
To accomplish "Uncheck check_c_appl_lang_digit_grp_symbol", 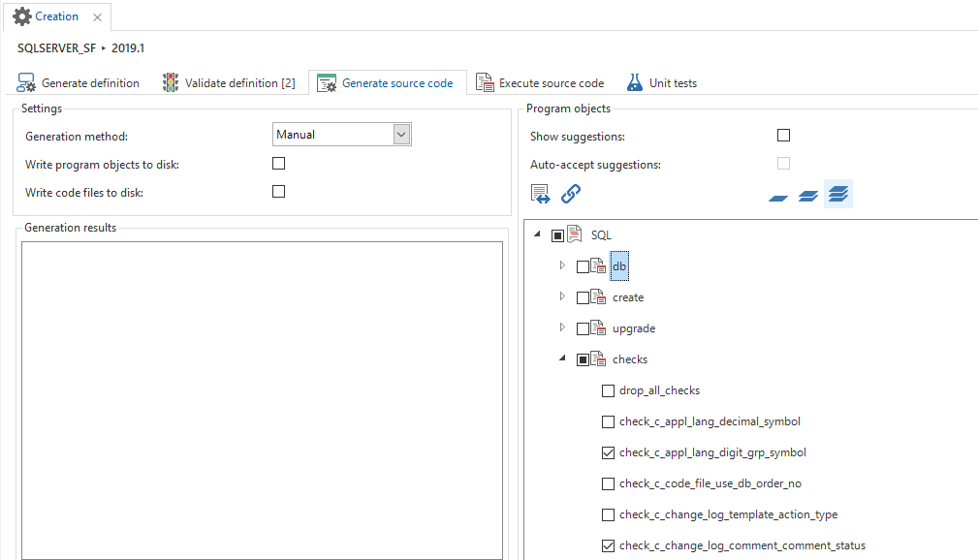I will (608, 452).
